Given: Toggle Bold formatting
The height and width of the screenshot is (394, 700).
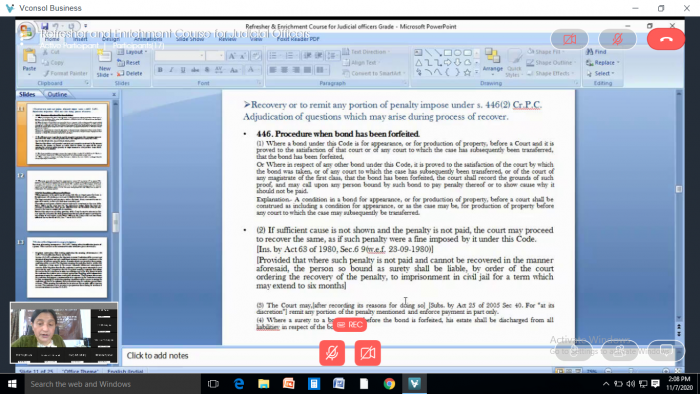Looking at the screenshot, I should coord(160,70).
